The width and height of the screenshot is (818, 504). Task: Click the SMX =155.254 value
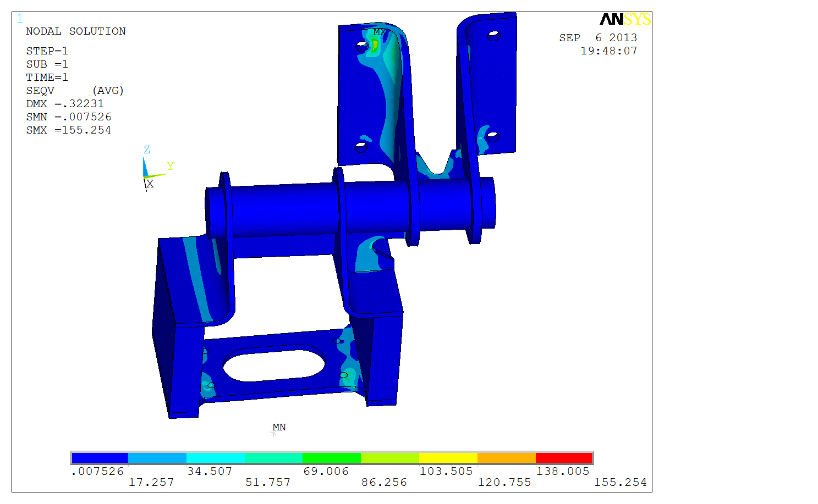coord(69,130)
